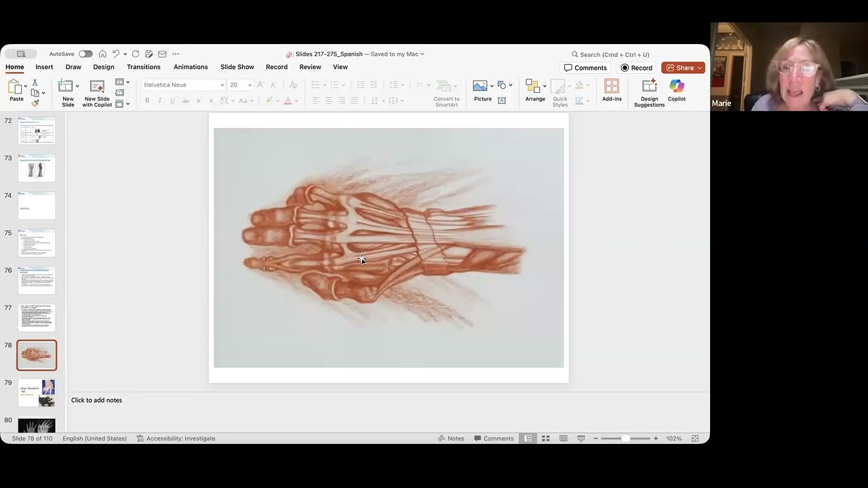Open the Undo history dropdown arrow
The height and width of the screenshot is (488, 868).
125,54
